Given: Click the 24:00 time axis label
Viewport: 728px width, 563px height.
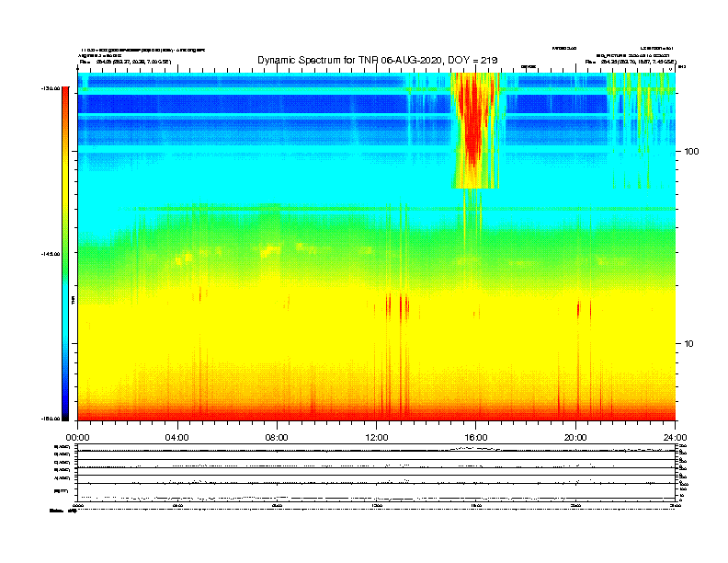Looking at the screenshot, I should point(675,438).
